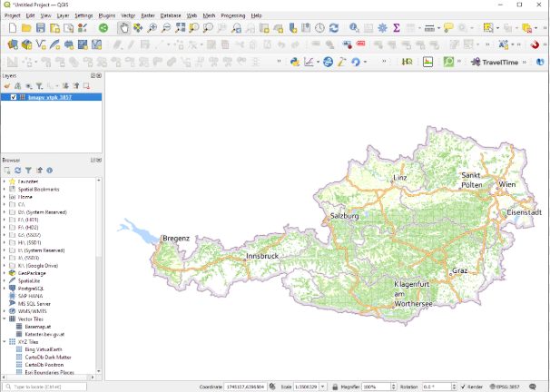Click the Rotation value spinner
Screen dimensions: 550x392
point(434,387)
